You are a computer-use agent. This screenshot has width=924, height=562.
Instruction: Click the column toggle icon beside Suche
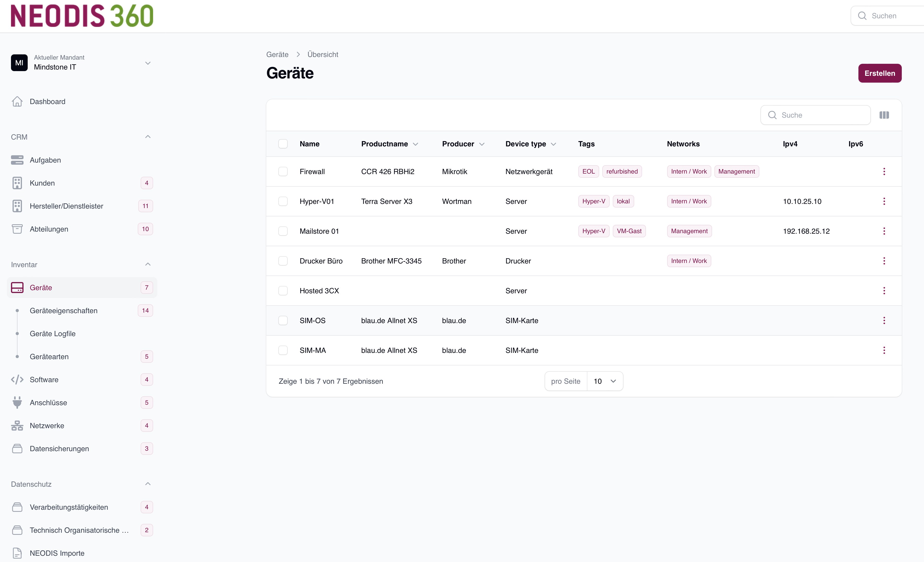click(884, 115)
